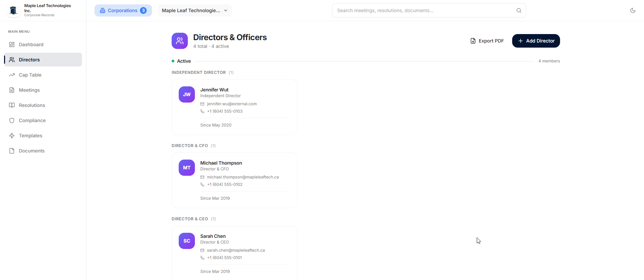Click the SC avatar
The width and height of the screenshot is (644, 280).
[187, 241]
